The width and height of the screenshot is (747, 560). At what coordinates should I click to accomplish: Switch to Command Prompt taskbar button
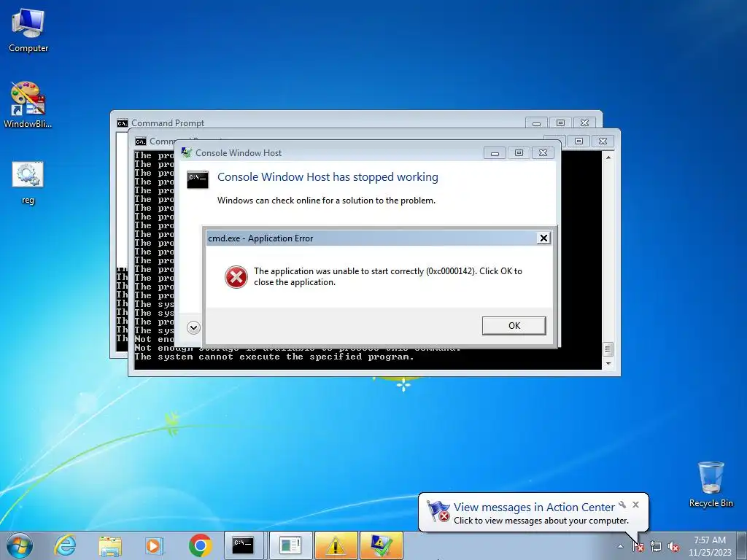(x=243, y=545)
